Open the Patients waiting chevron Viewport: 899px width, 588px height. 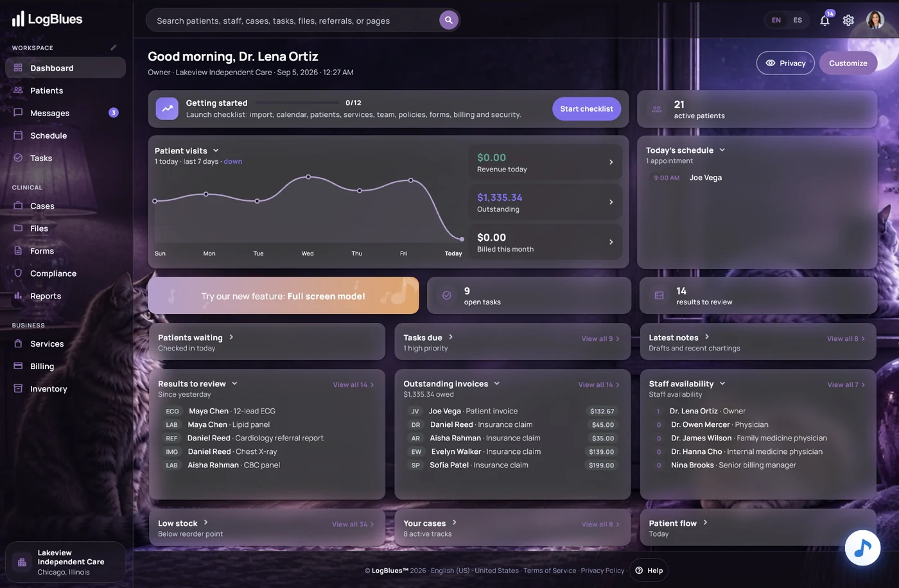[x=231, y=337]
